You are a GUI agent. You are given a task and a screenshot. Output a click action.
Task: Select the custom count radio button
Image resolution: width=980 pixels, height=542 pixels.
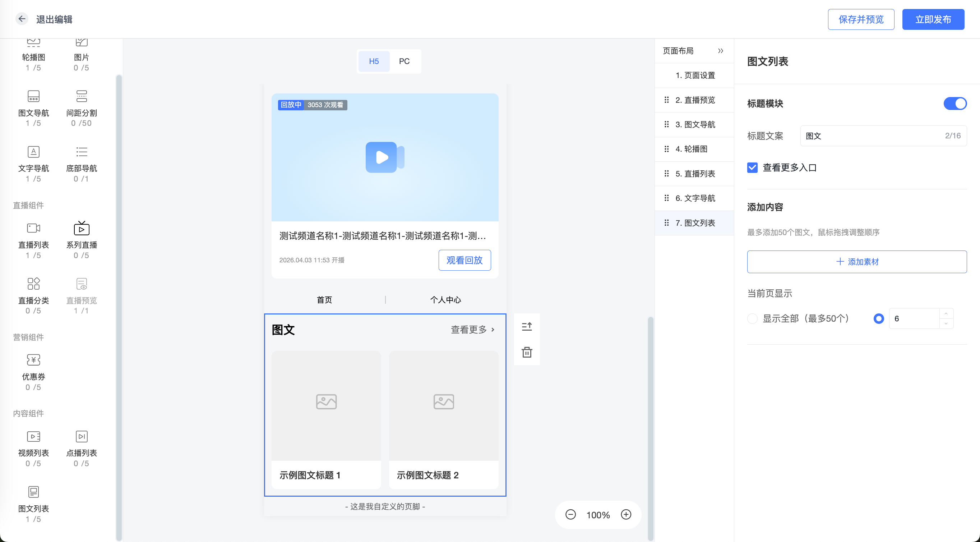(x=879, y=318)
